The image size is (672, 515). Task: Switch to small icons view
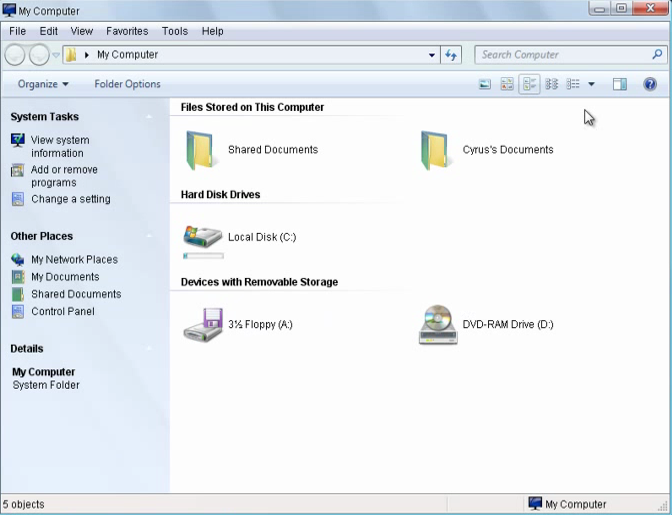552,84
